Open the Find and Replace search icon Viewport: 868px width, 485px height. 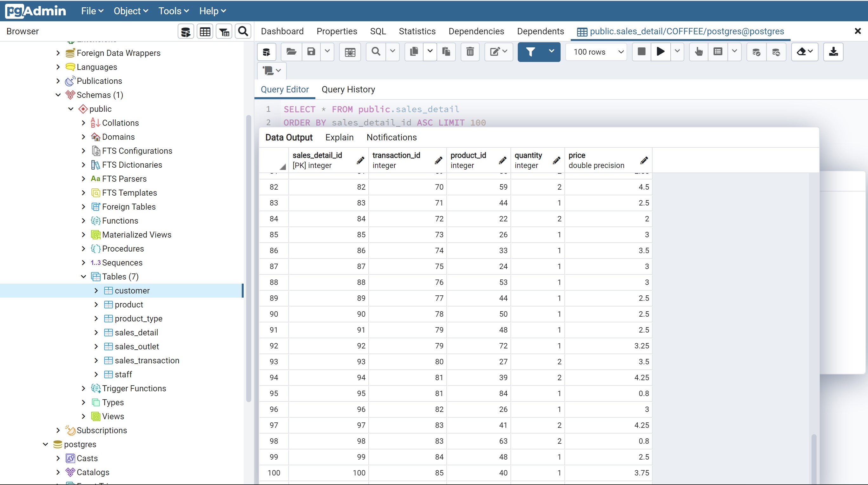pos(375,52)
